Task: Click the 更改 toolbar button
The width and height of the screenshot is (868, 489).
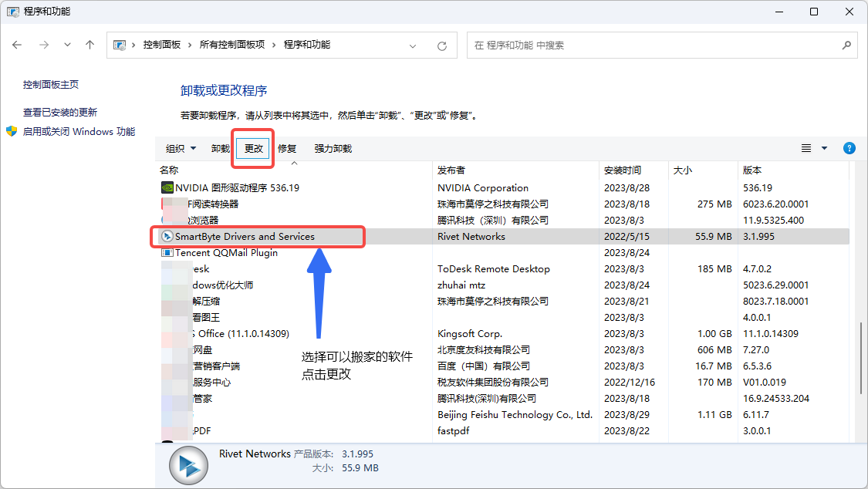Action: (x=253, y=148)
